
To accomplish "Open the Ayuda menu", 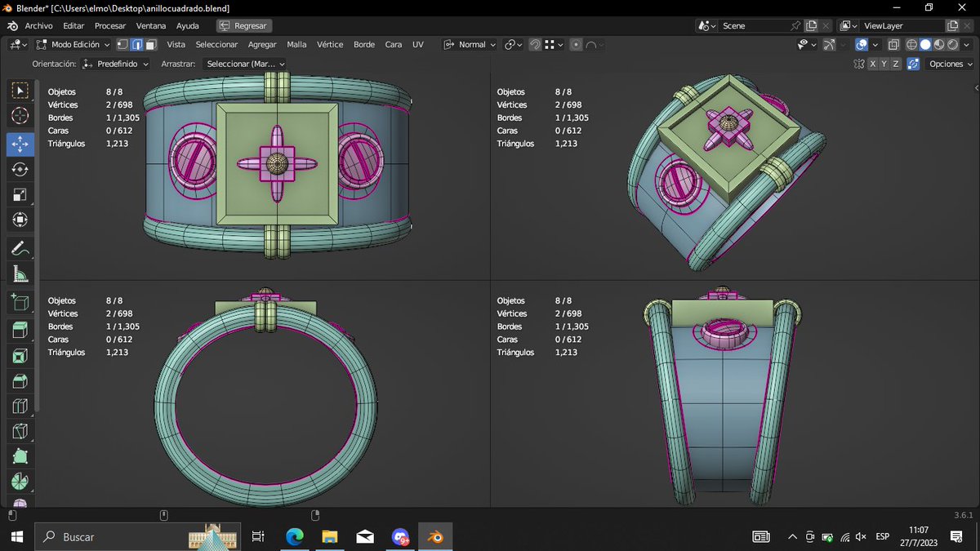I will click(x=188, y=26).
